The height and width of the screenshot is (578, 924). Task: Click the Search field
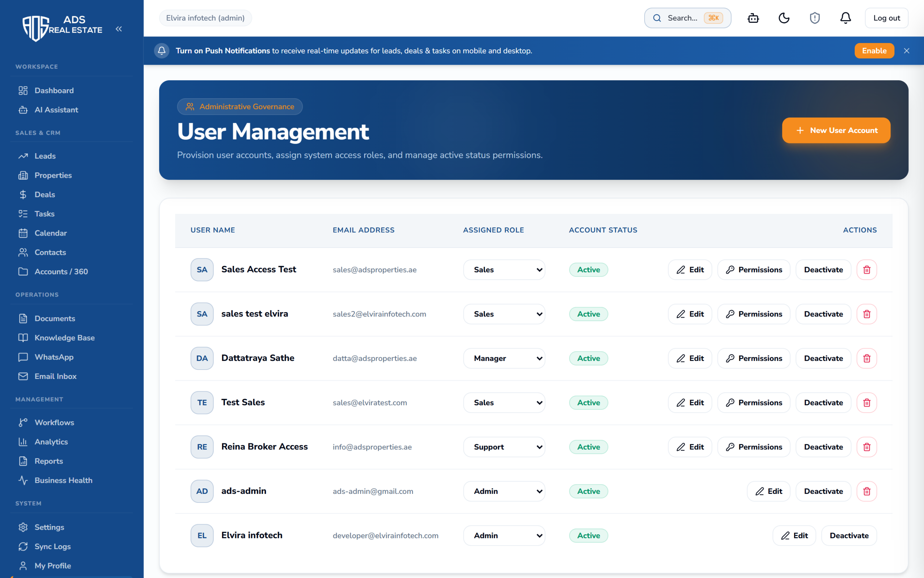tap(687, 18)
